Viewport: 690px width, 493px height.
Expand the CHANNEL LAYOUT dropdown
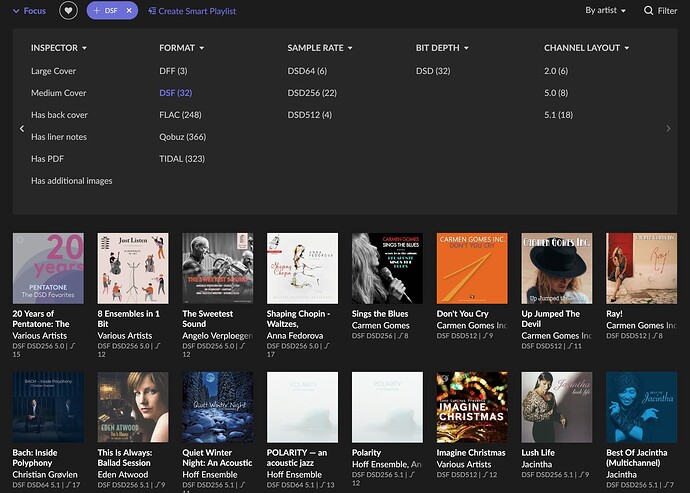coord(586,48)
